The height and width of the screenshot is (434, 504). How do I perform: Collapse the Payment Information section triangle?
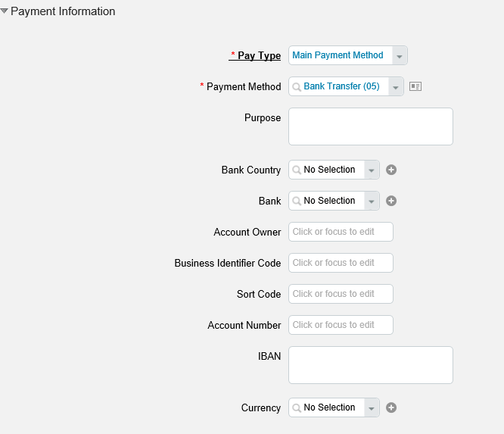click(x=5, y=11)
